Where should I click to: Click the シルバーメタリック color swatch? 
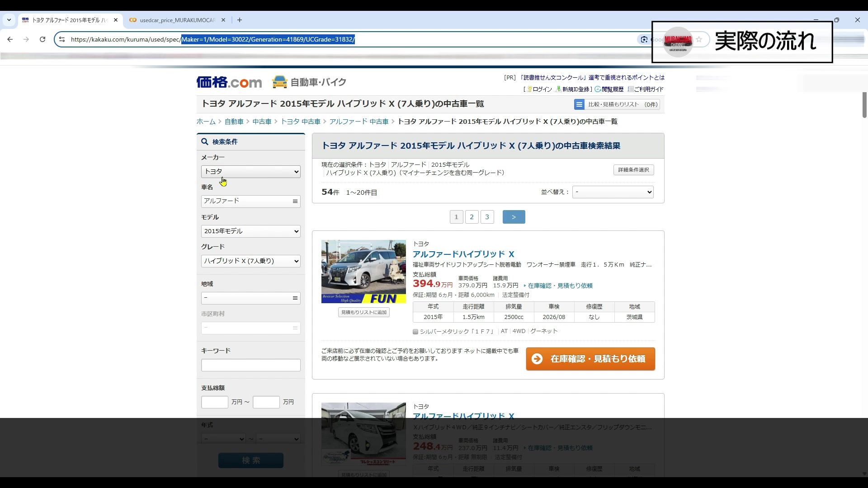(x=415, y=332)
